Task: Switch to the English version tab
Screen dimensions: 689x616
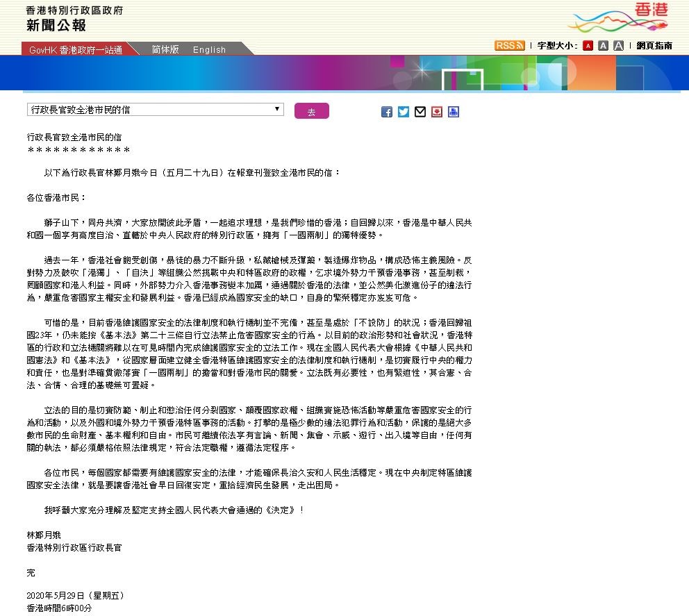Action: pyautogui.click(x=209, y=49)
